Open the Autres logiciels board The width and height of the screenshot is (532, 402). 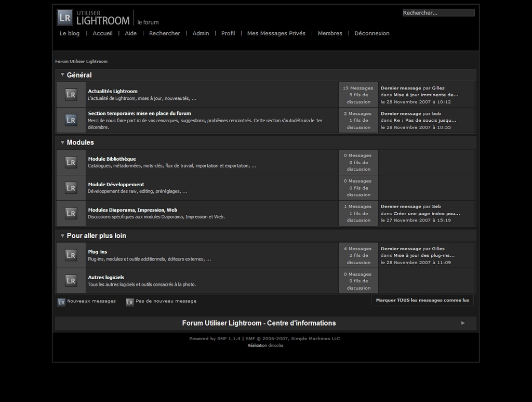point(106,277)
